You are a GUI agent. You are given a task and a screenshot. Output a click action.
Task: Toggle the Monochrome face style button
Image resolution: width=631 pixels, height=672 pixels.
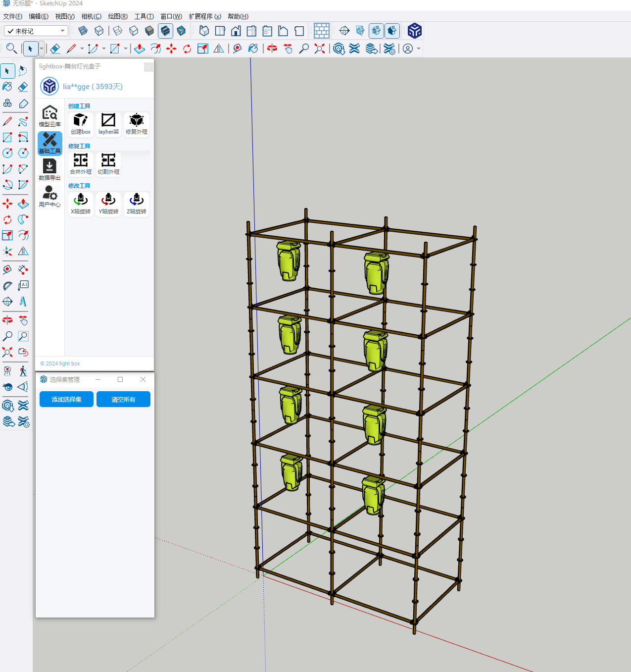point(181,31)
